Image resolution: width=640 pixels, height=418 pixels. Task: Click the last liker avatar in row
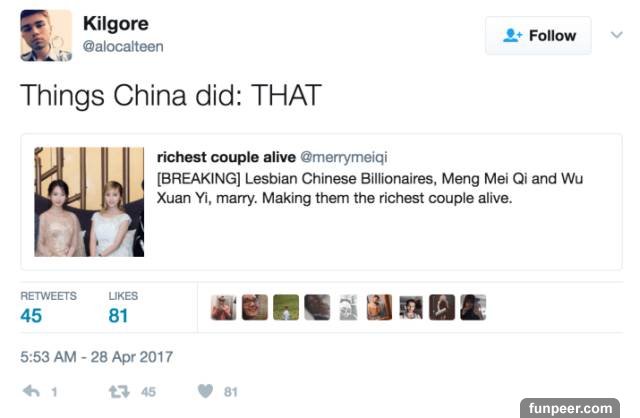[x=473, y=307]
